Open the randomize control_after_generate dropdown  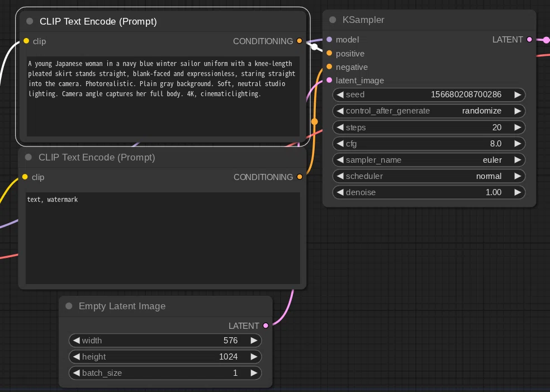[x=429, y=111]
